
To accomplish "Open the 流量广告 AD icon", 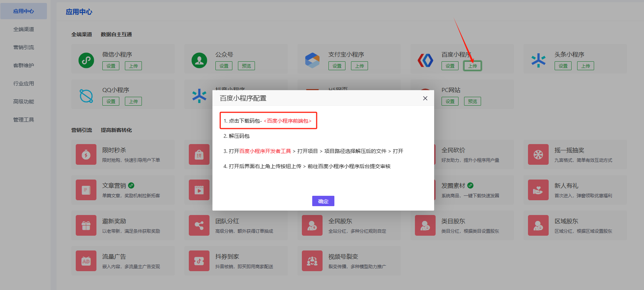I will pos(86,261).
